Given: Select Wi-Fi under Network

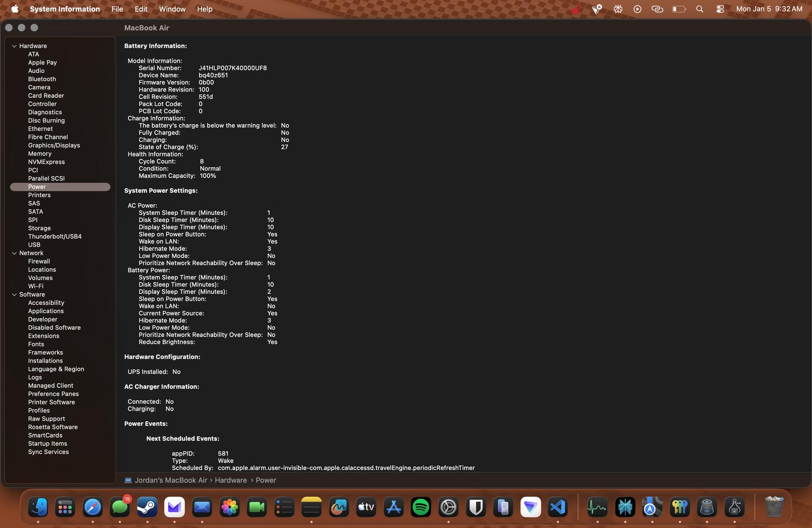Looking at the screenshot, I should pyautogui.click(x=36, y=286).
